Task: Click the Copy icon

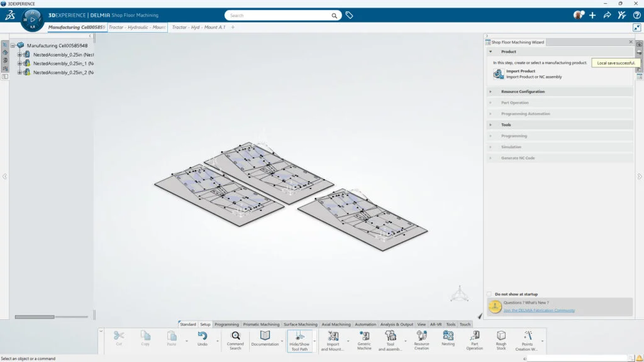Action: 145,339
